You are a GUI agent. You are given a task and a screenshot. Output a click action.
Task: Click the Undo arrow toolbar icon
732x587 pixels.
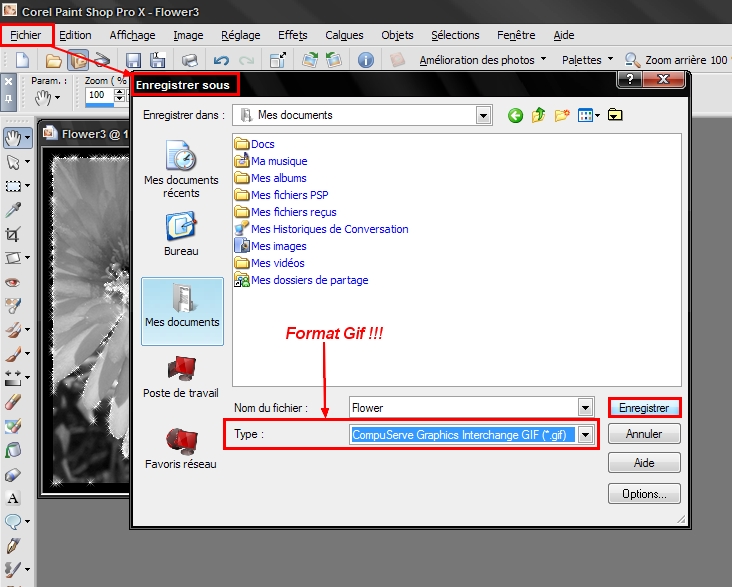(x=221, y=60)
